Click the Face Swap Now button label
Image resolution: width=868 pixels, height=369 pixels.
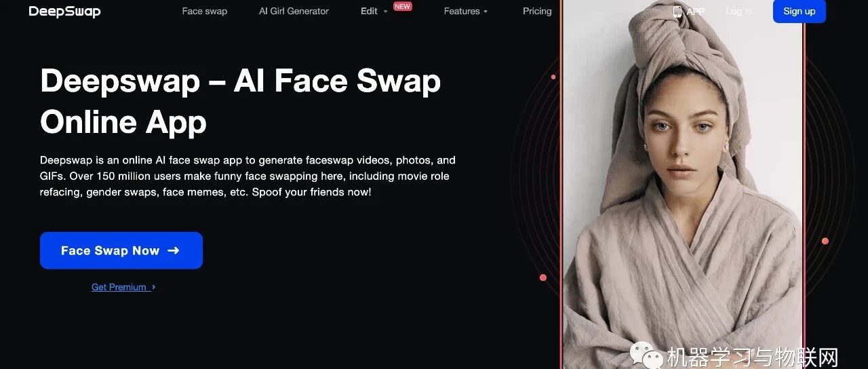[x=110, y=251]
